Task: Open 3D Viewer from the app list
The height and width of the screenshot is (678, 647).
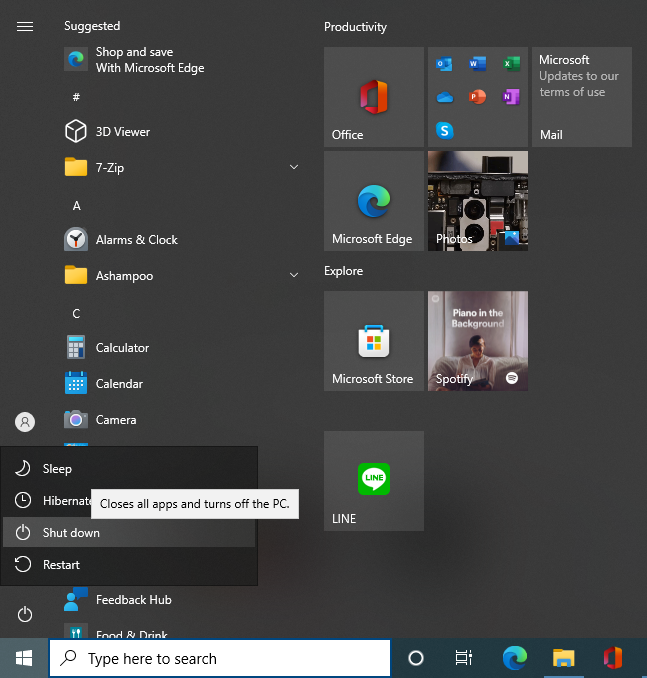Action: tap(182, 131)
